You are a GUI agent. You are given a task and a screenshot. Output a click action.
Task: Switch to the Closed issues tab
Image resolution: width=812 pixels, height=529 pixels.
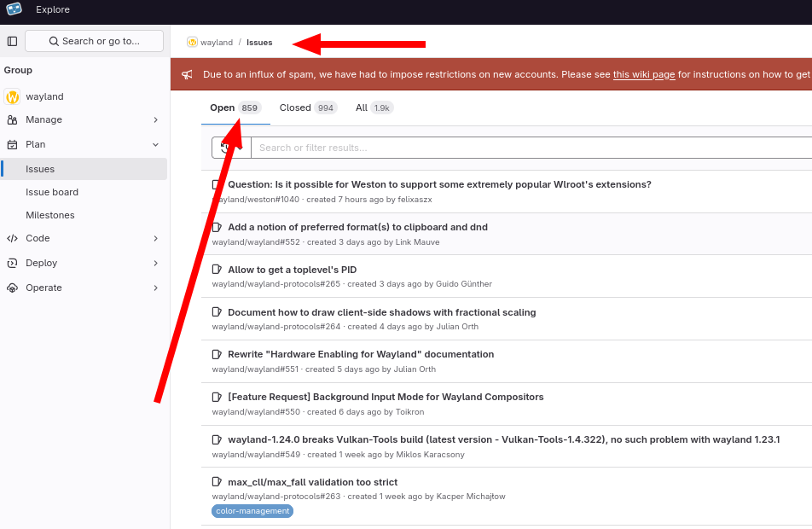pyautogui.click(x=308, y=108)
